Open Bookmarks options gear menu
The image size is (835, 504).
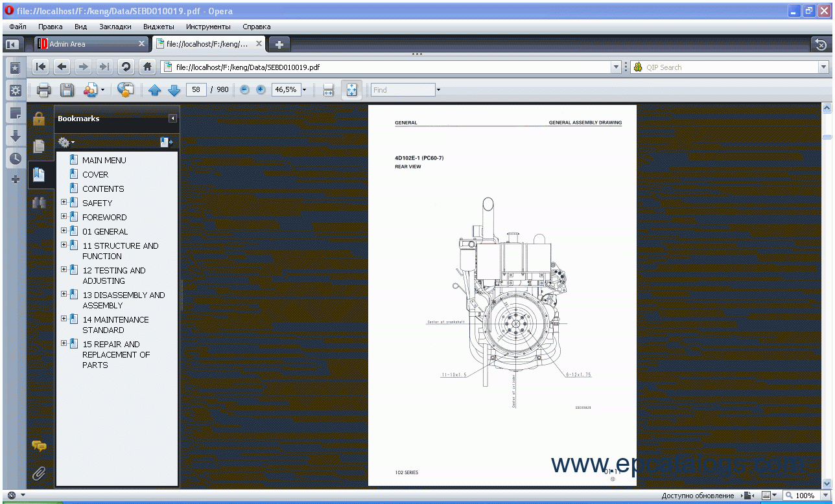pyautogui.click(x=66, y=142)
